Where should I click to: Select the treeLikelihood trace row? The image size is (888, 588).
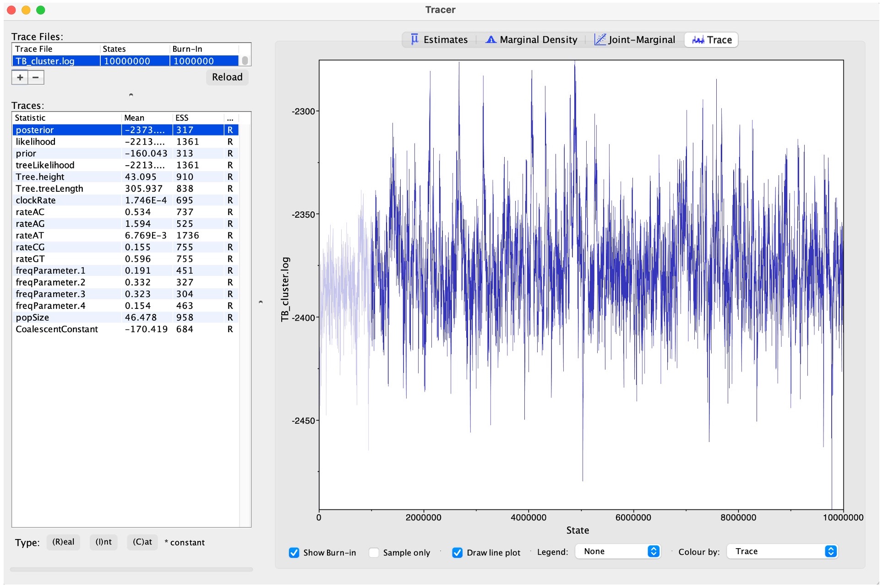pos(125,165)
